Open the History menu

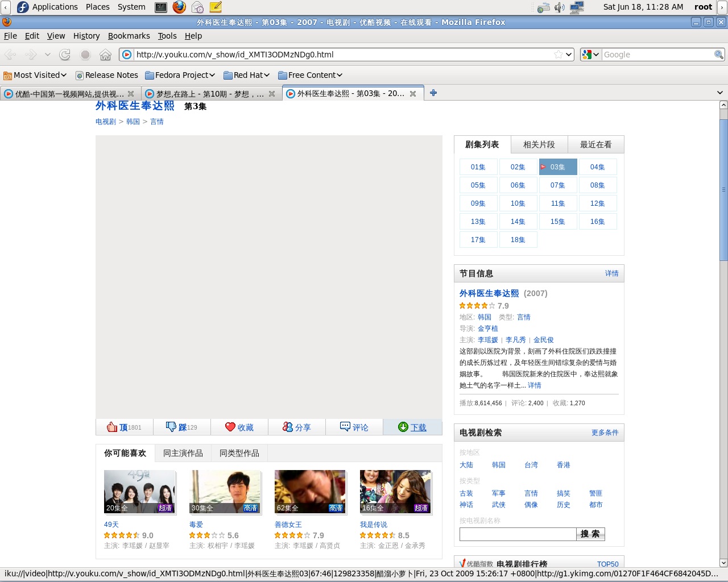86,36
